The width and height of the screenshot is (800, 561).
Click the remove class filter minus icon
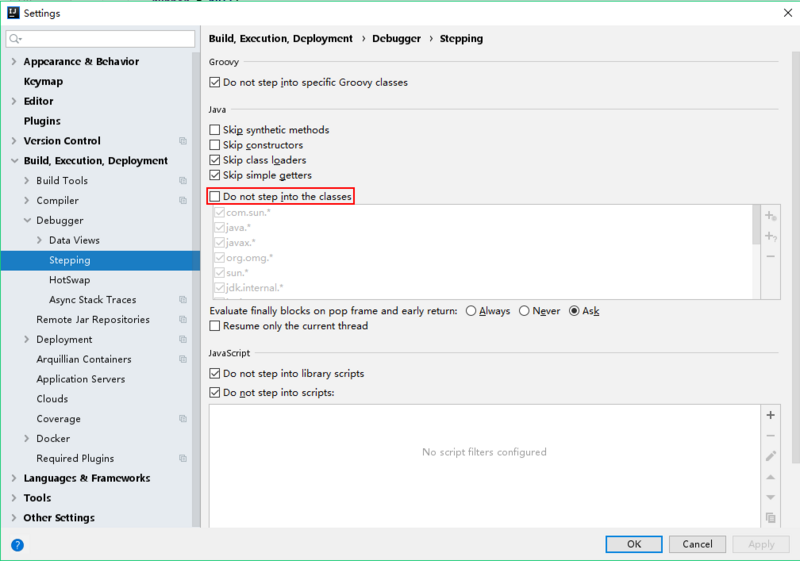770,256
